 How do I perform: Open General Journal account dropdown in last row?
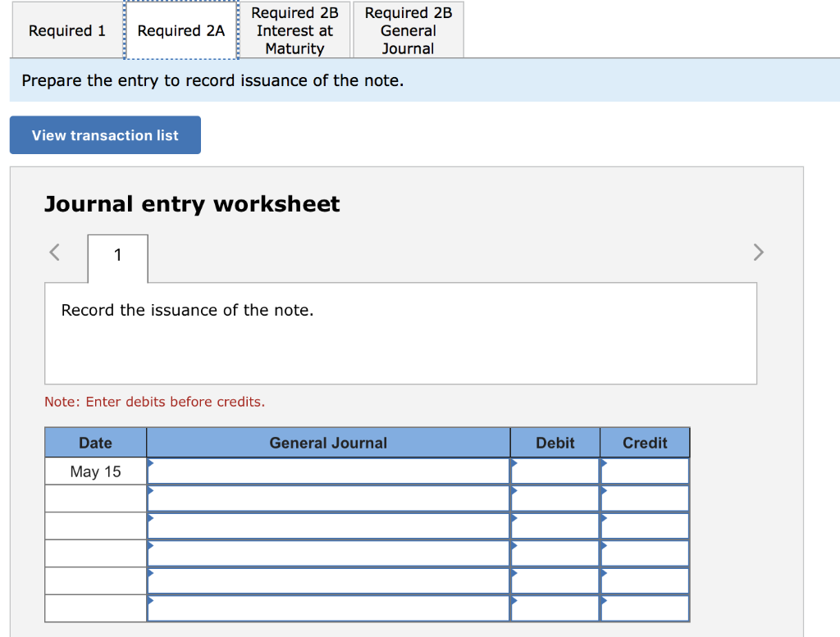tap(328, 608)
